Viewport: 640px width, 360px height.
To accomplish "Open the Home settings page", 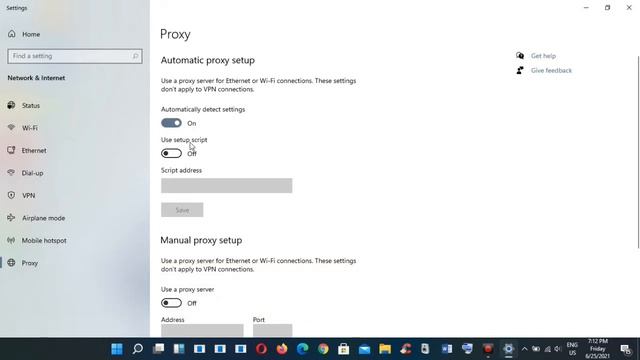I will tap(31, 34).
